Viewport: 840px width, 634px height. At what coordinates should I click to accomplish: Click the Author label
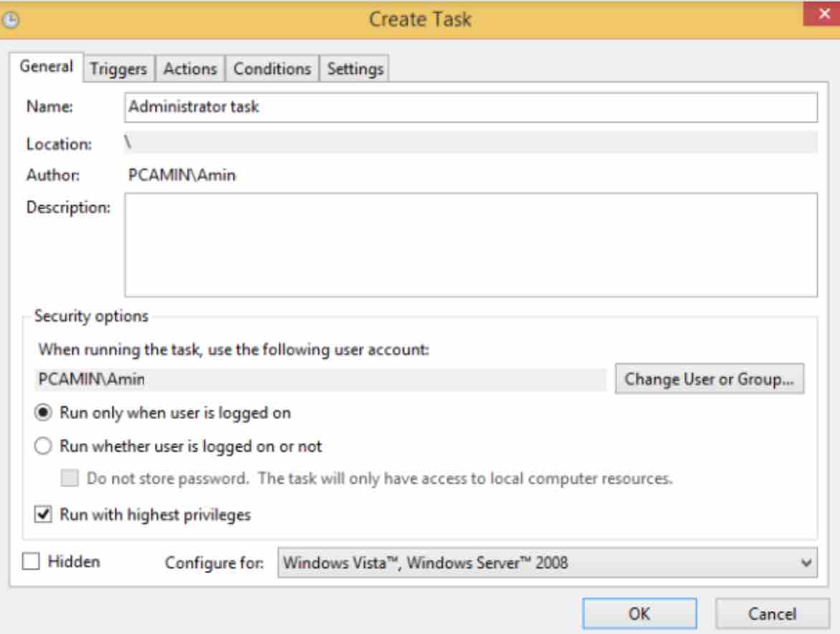[x=53, y=175]
